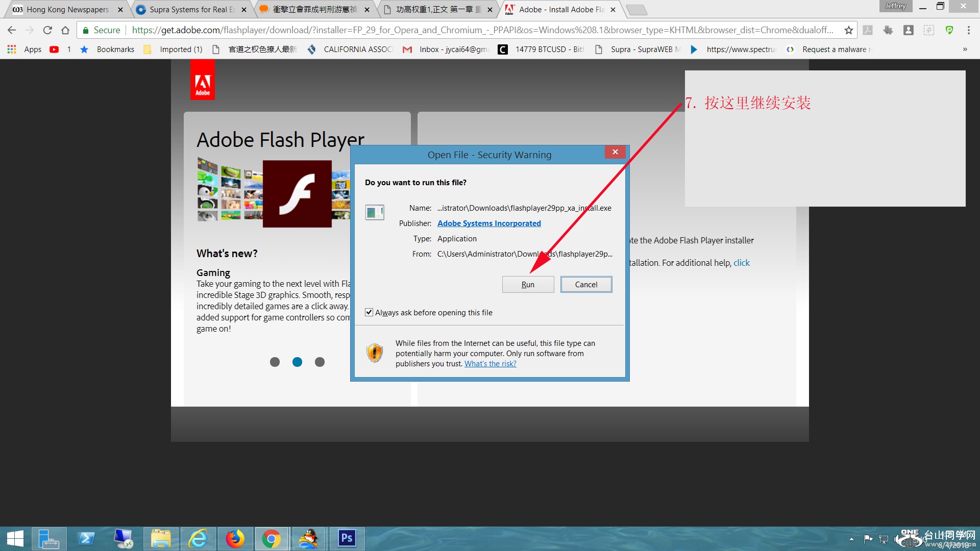Select the second carousel dot

click(297, 362)
